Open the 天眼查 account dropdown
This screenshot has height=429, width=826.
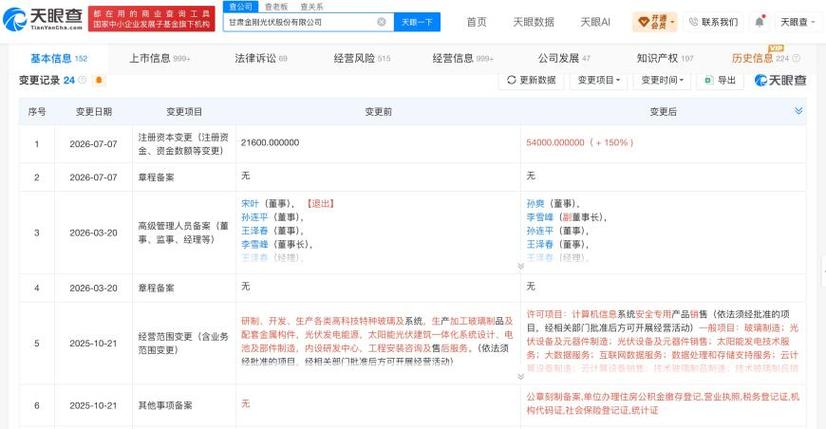(798, 22)
